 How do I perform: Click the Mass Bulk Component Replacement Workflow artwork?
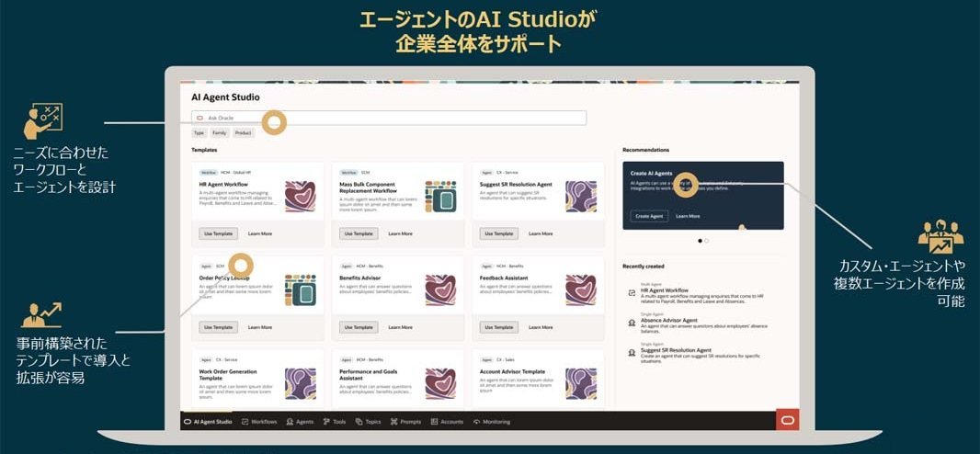440,197
